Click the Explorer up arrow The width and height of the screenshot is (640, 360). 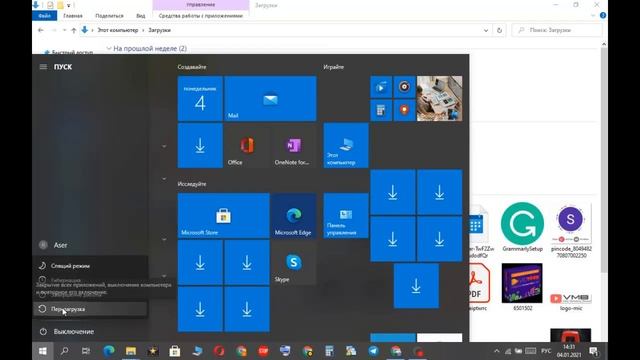click(73, 30)
